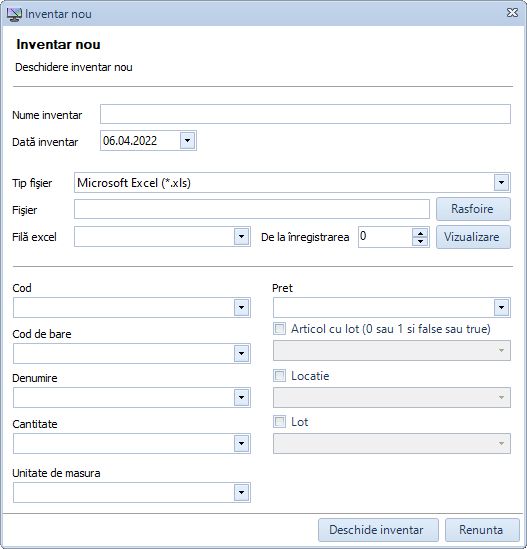Click the Inventar nou window icon
Screen dimensions: 527x549
(x=14, y=14)
